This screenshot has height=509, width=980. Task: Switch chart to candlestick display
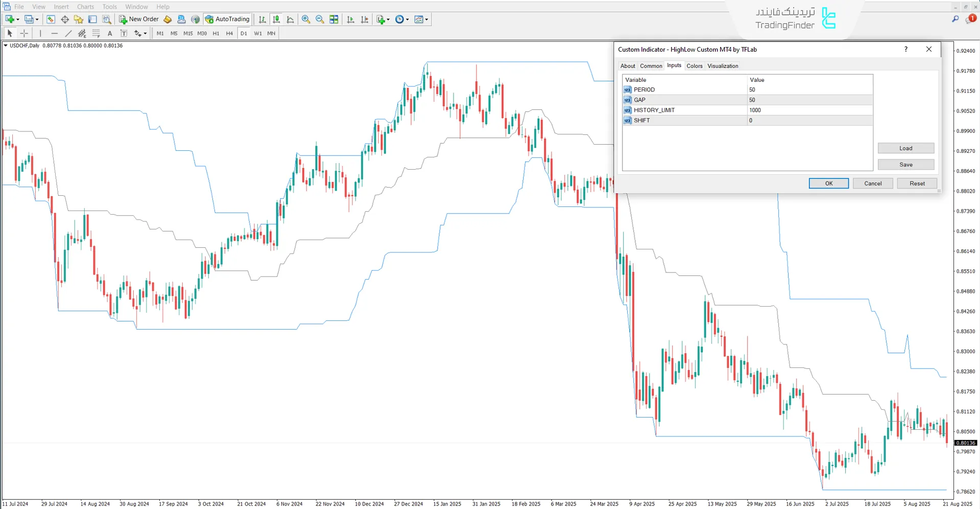pos(276,19)
